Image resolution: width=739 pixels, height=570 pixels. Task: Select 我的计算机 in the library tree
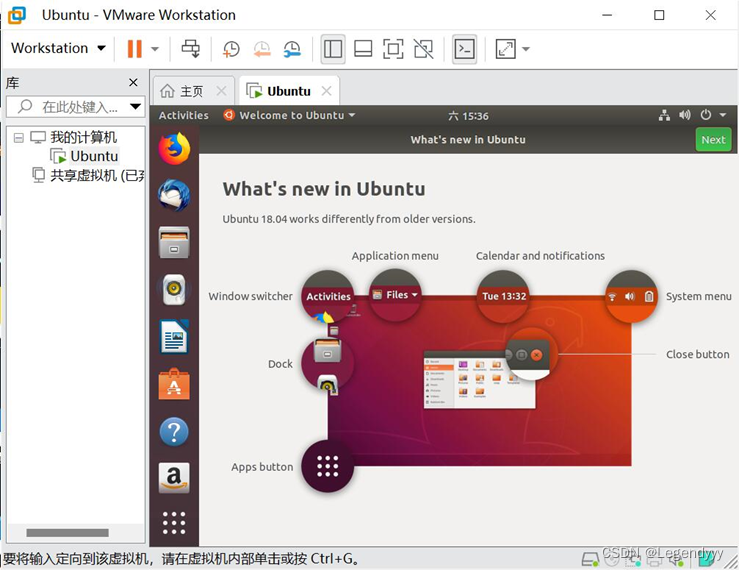83,137
